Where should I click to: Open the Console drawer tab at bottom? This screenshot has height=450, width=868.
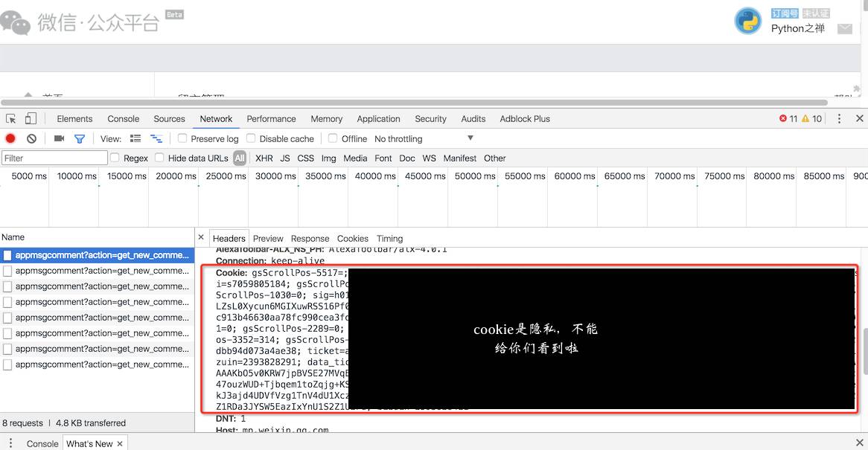pyautogui.click(x=42, y=444)
